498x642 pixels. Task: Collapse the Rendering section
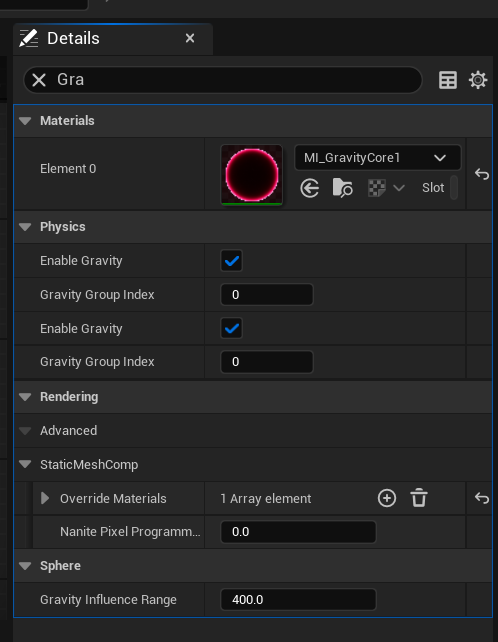click(25, 397)
